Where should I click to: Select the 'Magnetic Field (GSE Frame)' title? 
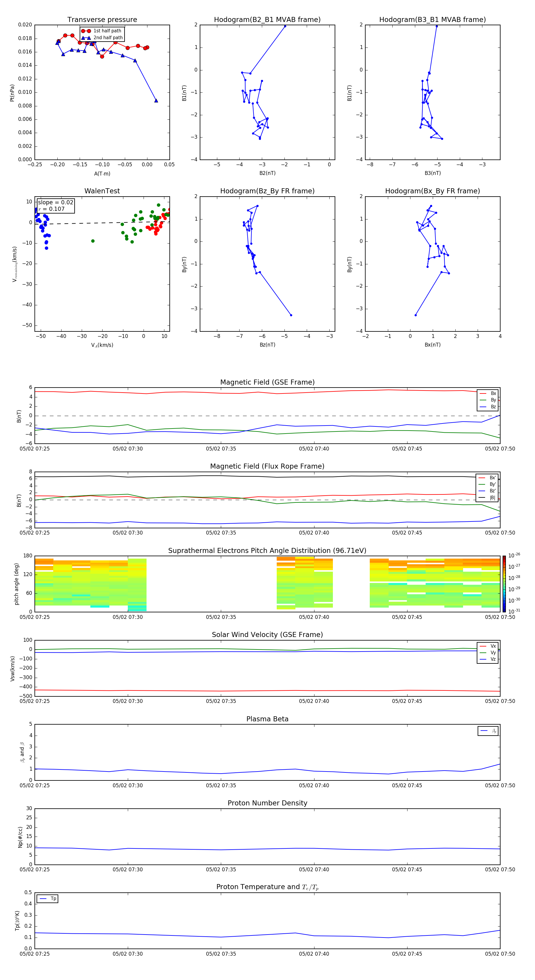[x=267, y=382]
